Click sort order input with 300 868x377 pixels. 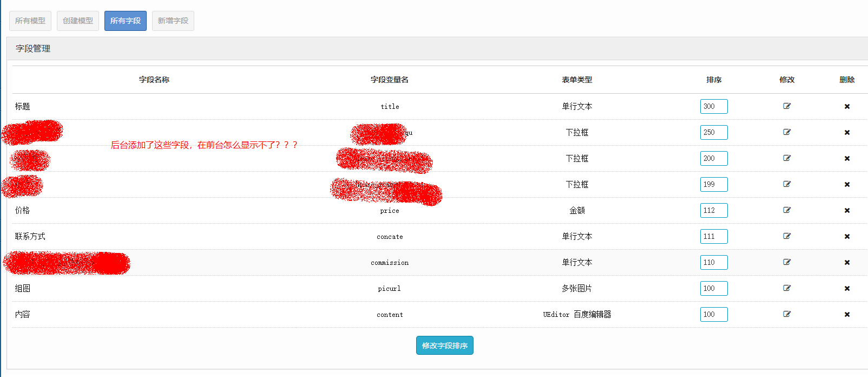click(x=713, y=106)
